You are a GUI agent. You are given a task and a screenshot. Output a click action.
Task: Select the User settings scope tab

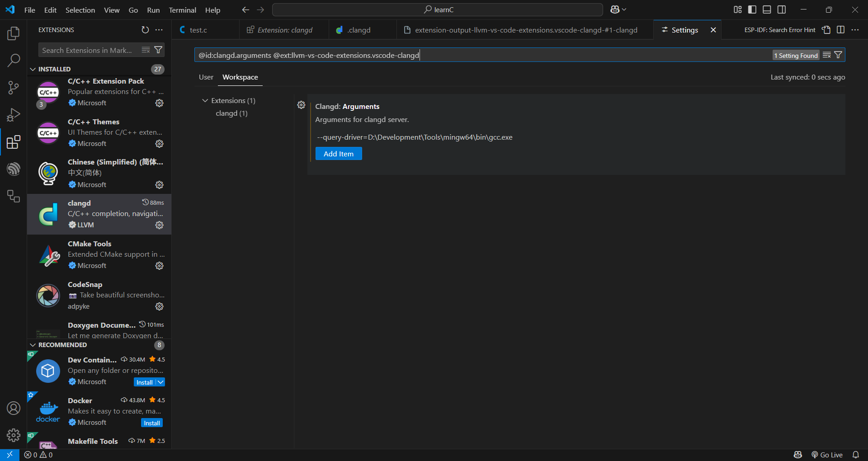coord(206,77)
